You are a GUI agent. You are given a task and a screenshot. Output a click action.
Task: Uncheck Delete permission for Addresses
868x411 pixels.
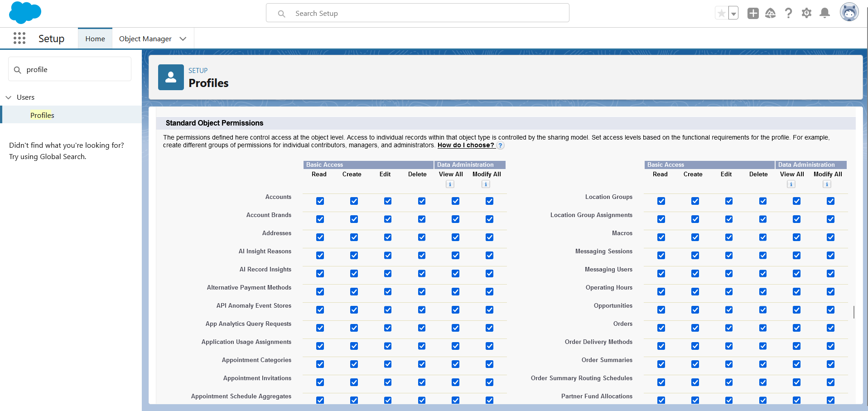coord(422,237)
